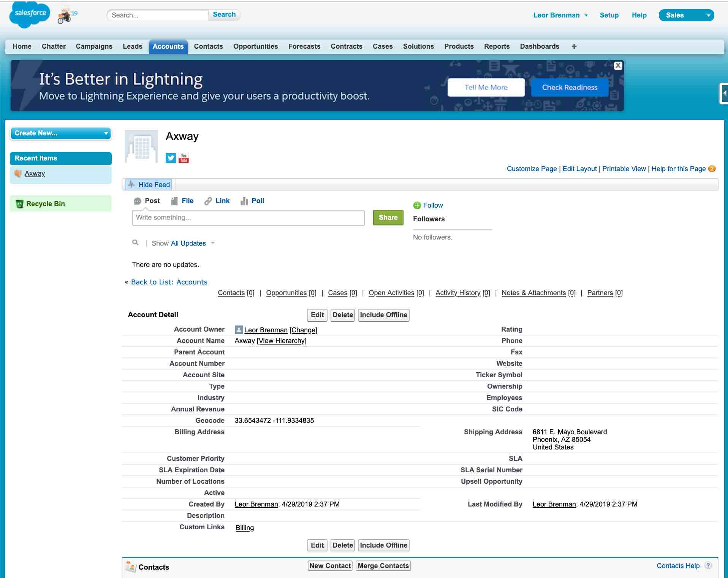Switch to the Campaigns tab
Viewport: 728px width, 578px height.
click(94, 46)
